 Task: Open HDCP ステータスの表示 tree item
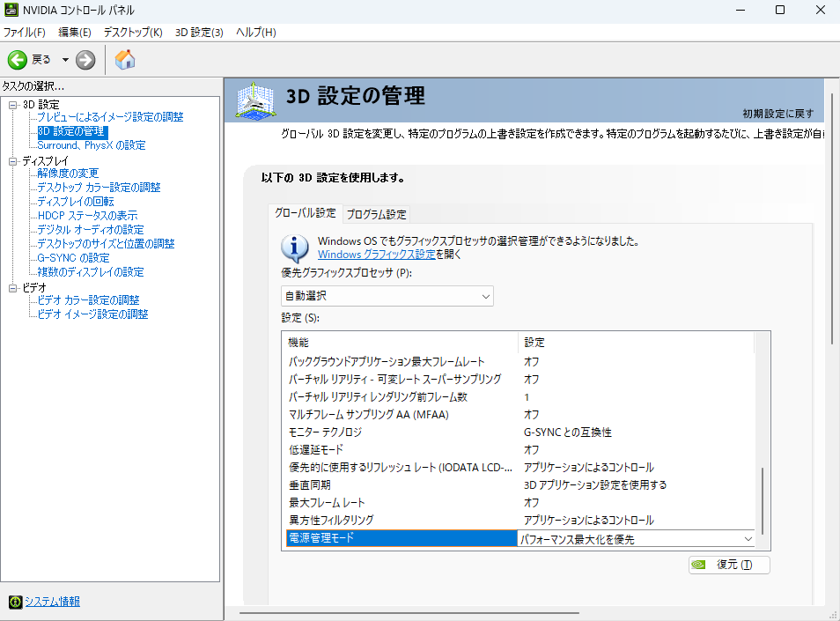87,216
